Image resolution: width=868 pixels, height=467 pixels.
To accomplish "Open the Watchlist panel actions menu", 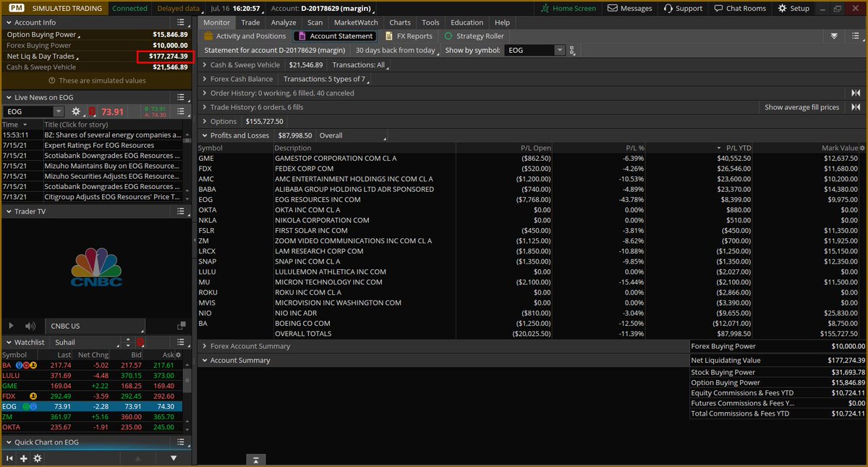I will (181, 342).
